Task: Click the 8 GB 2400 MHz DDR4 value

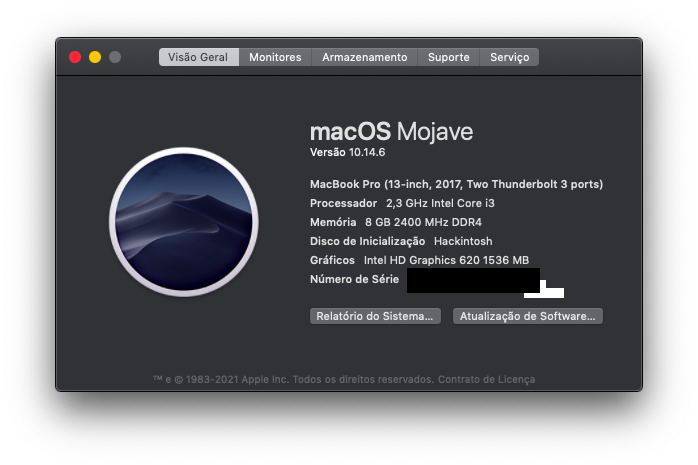Action: [x=423, y=222]
